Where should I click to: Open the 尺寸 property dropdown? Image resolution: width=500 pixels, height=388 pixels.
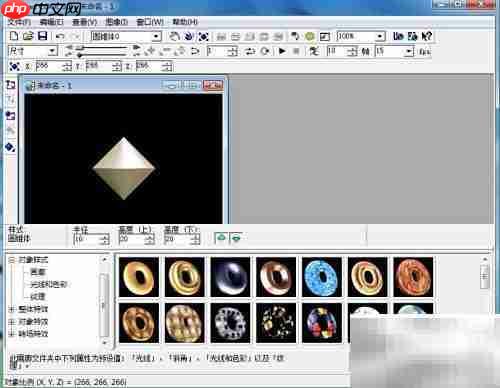[52, 51]
